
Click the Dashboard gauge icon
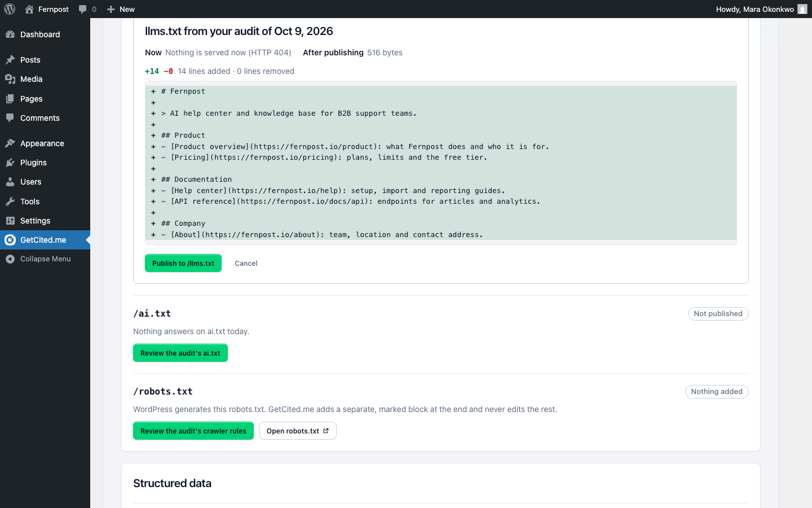[x=10, y=34]
